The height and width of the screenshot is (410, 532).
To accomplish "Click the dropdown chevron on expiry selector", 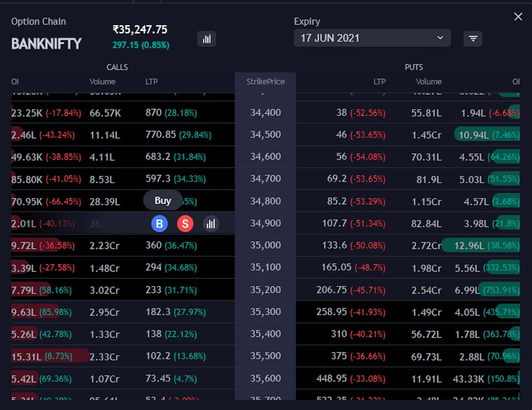I will coord(440,38).
